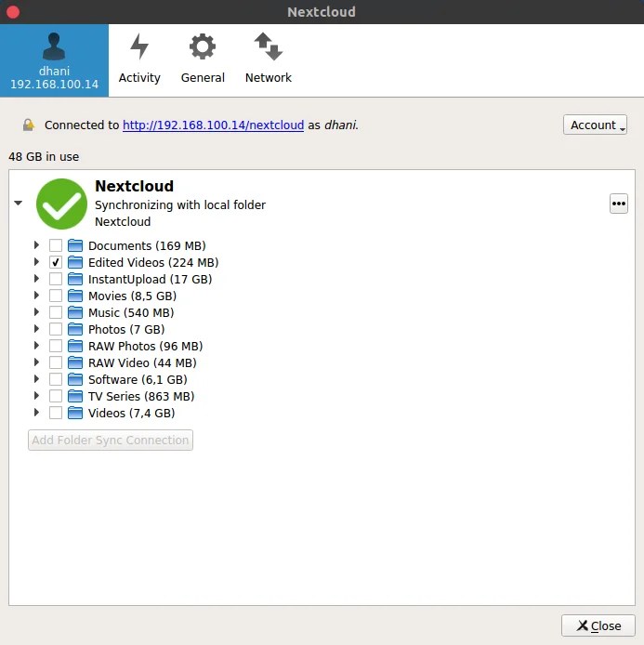Expand the RAW Video folder
The image size is (644, 645).
pyautogui.click(x=36, y=362)
